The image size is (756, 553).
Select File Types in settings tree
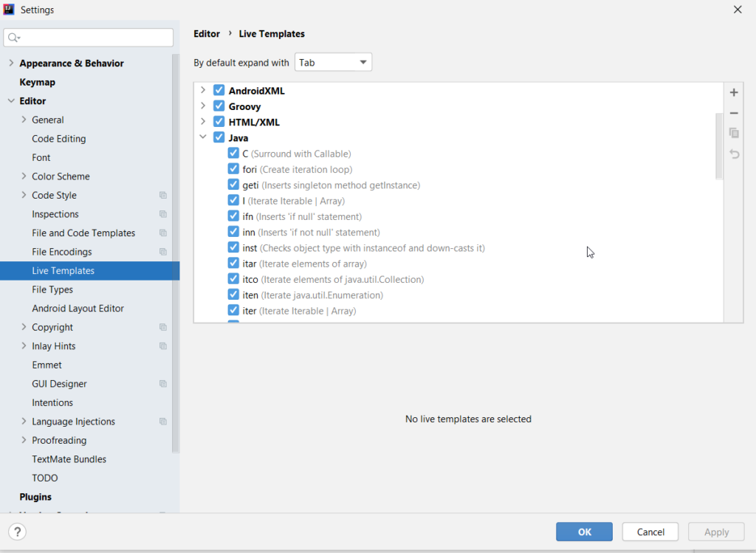coord(52,289)
